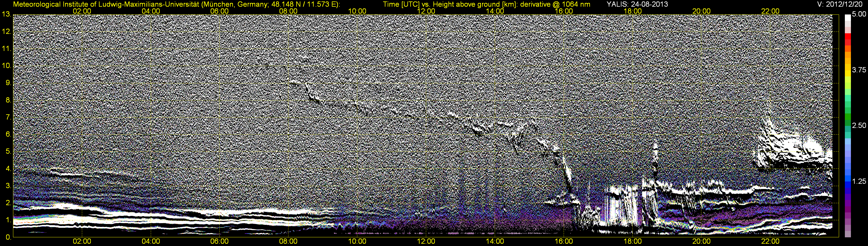Pick the green segment of the color bar
Viewport: 868px width, 246px height.
click(x=848, y=116)
